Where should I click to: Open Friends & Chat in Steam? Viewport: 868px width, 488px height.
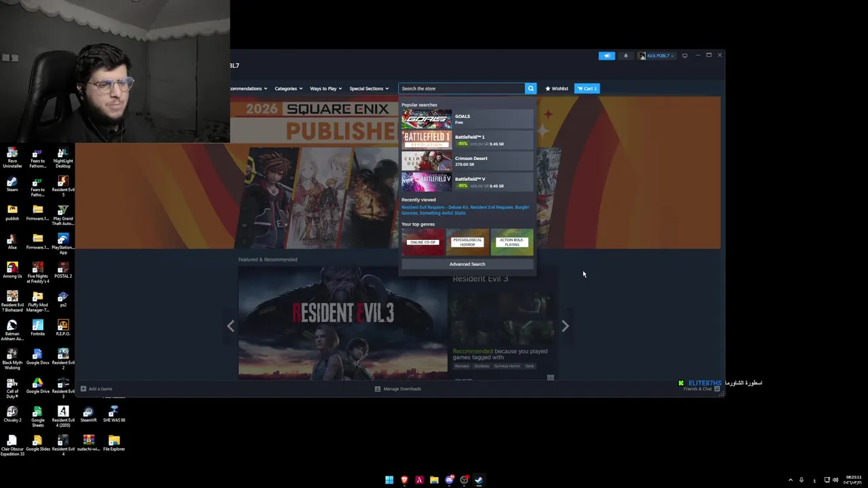click(x=702, y=388)
